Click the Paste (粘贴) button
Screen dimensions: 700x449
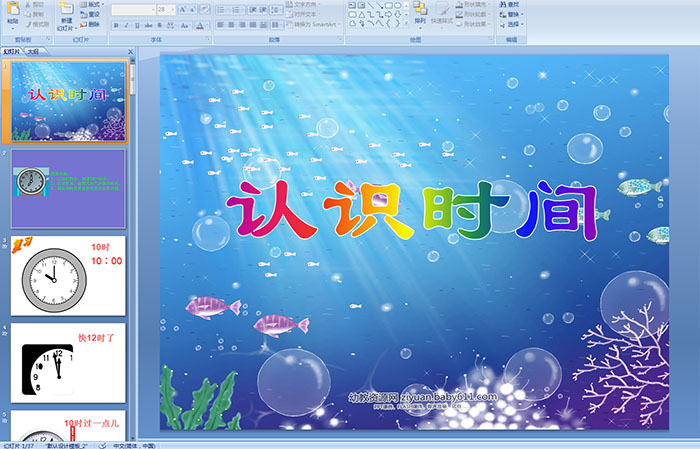(13, 14)
